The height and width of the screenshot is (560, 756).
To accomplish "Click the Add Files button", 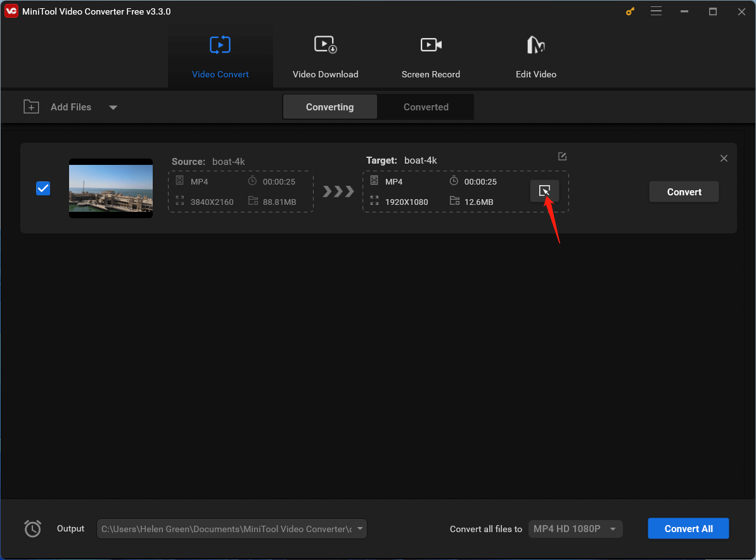I will coord(71,107).
